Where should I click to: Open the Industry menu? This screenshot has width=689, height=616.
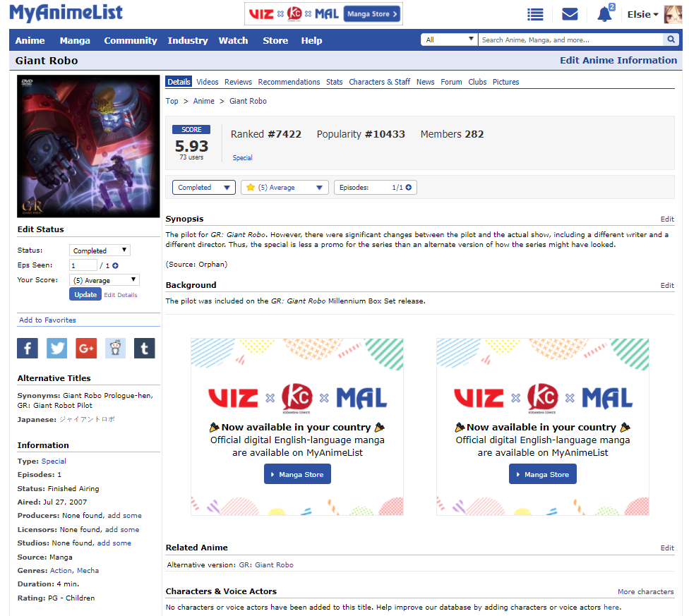188,40
